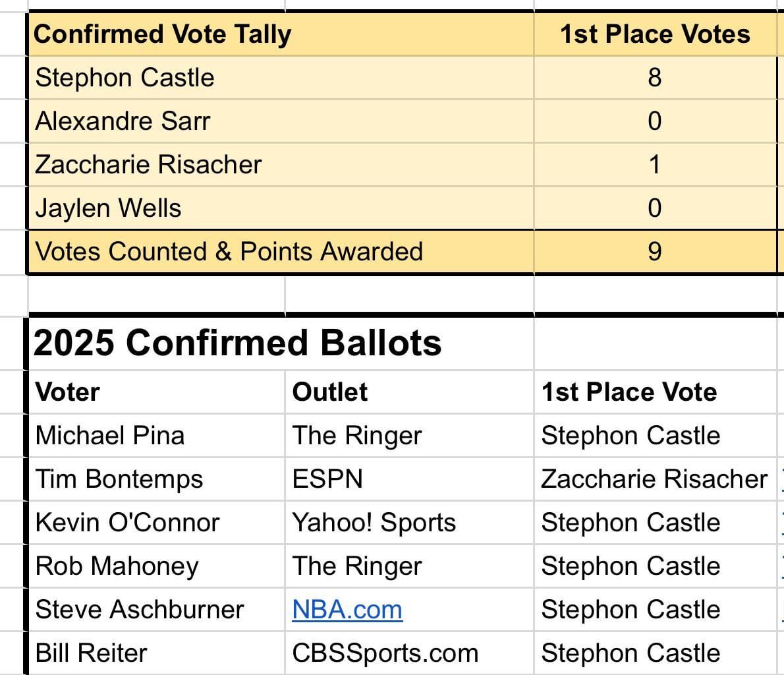784x675 pixels.
Task: Open the NBA.com hyperlink
Action: click(347, 610)
